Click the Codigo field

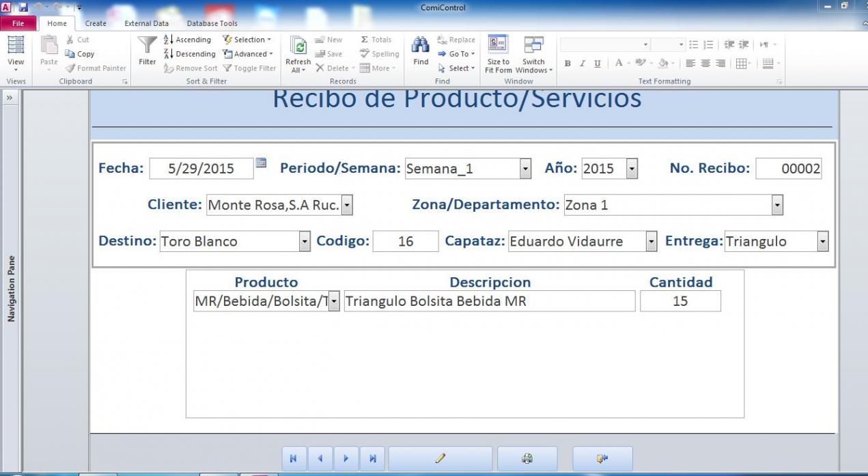point(406,241)
